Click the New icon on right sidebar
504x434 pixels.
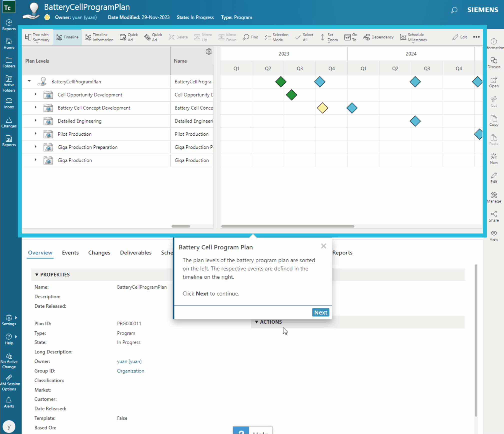pyautogui.click(x=494, y=159)
